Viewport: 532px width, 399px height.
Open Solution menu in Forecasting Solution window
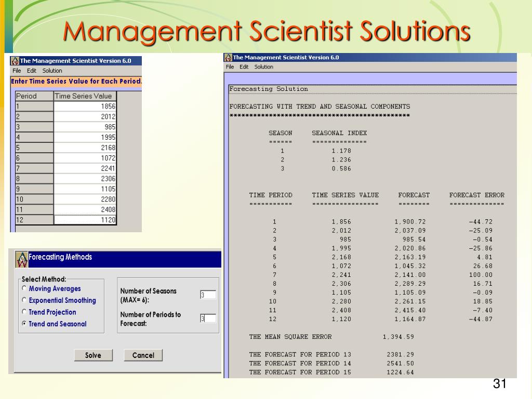tap(264, 67)
